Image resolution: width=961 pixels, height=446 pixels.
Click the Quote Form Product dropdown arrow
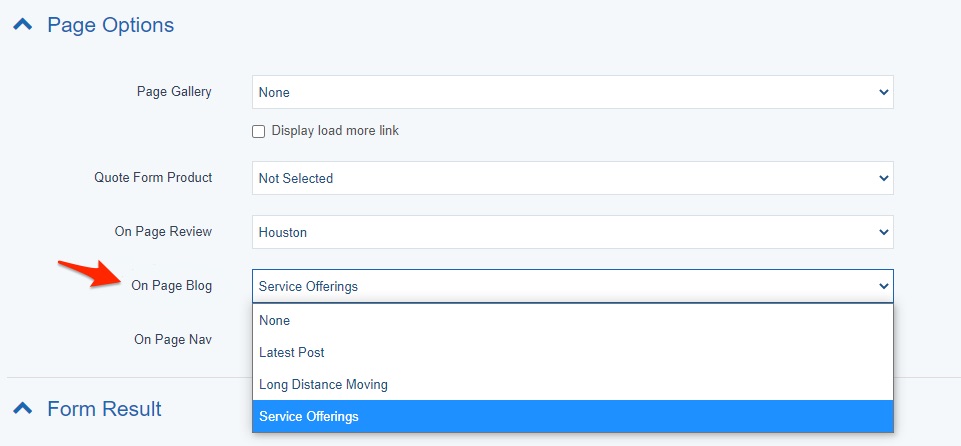(x=883, y=178)
